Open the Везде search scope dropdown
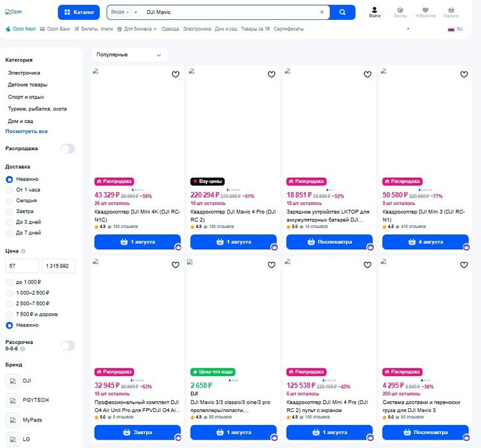The width and height of the screenshot is (481, 448). point(121,12)
